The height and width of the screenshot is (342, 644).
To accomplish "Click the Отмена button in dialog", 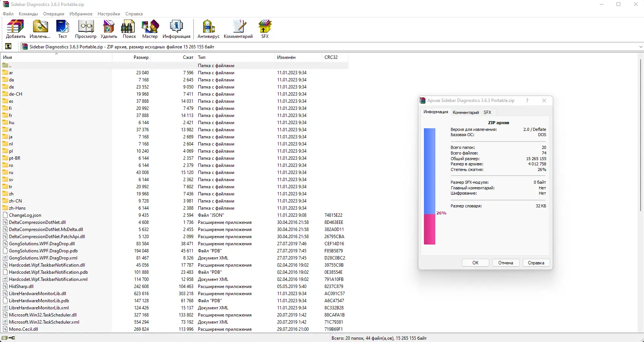I will click(505, 263).
